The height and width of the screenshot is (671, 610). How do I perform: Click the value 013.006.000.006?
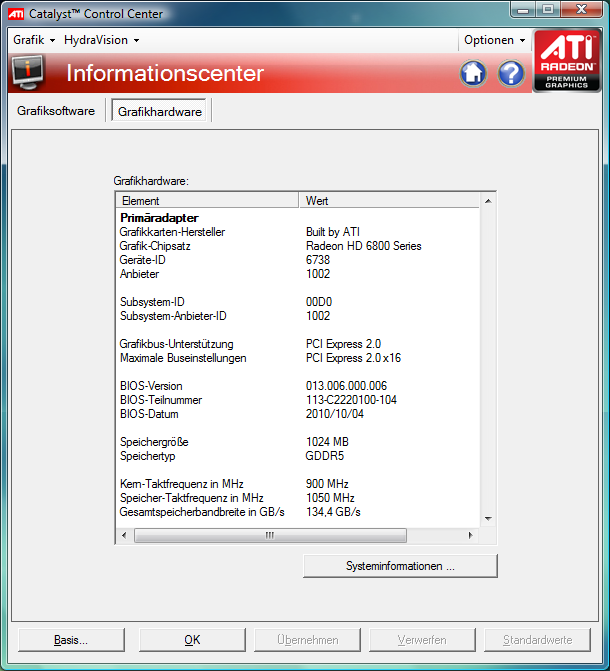(346, 386)
